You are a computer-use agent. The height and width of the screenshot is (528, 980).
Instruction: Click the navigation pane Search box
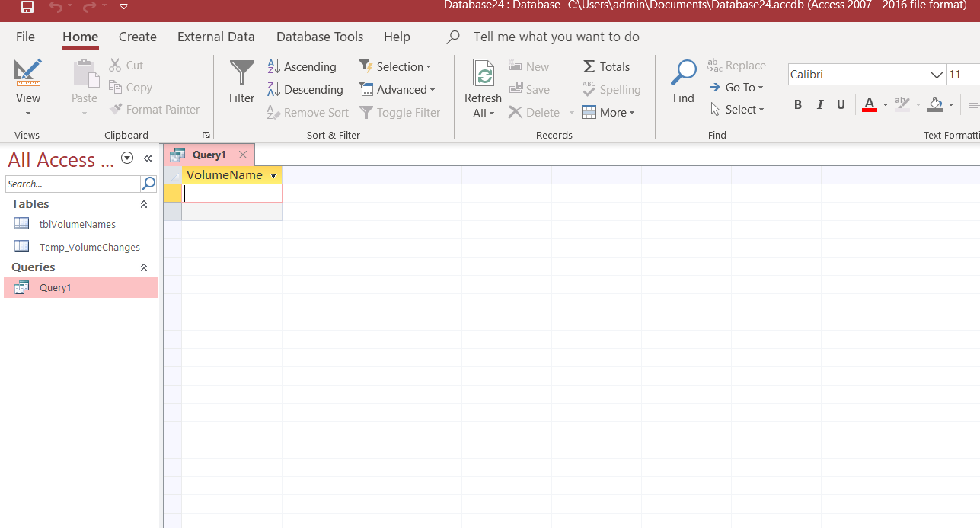[73, 184]
